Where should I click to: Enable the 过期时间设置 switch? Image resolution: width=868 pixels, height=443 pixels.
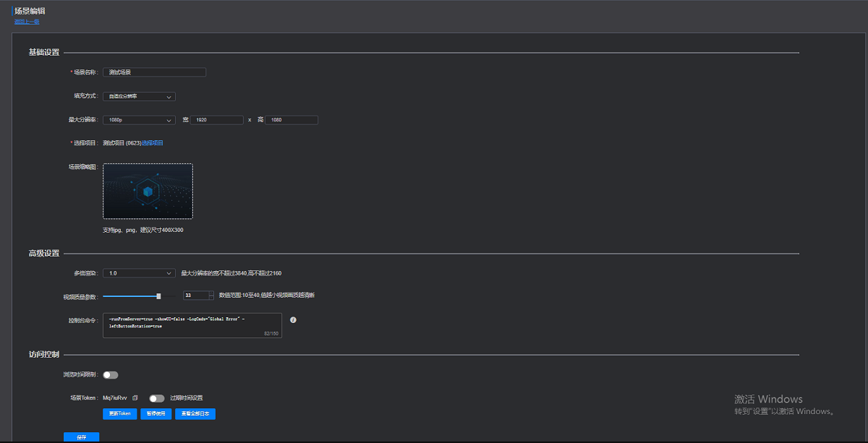coord(156,398)
